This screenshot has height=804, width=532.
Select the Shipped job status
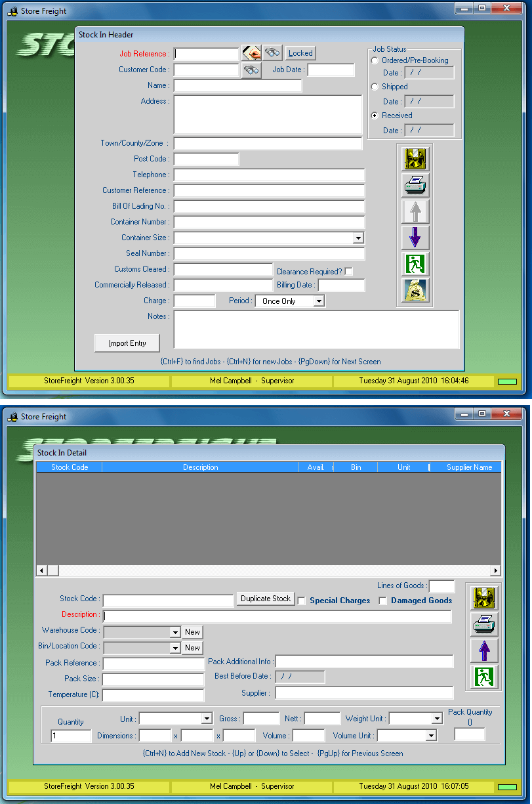tap(375, 87)
